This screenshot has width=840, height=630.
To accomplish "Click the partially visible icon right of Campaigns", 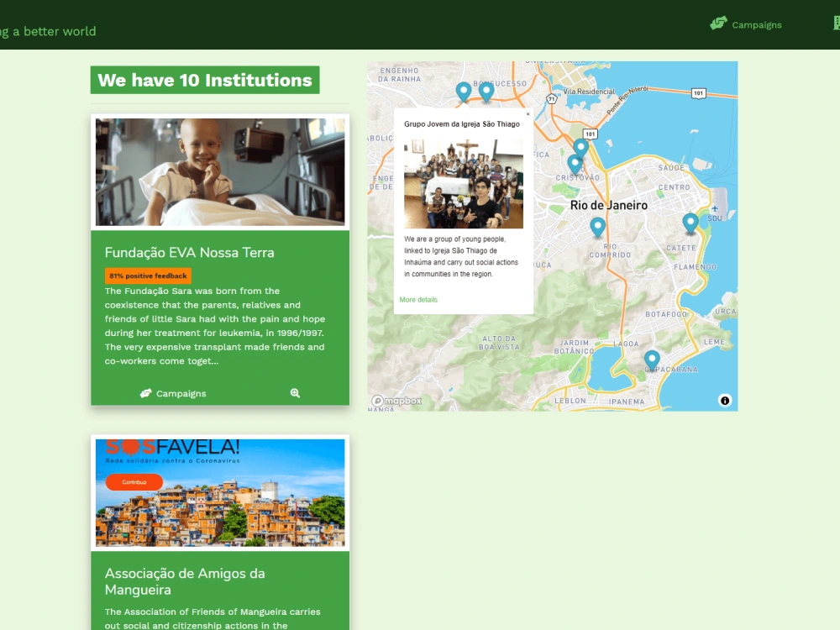I will point(837,23).
